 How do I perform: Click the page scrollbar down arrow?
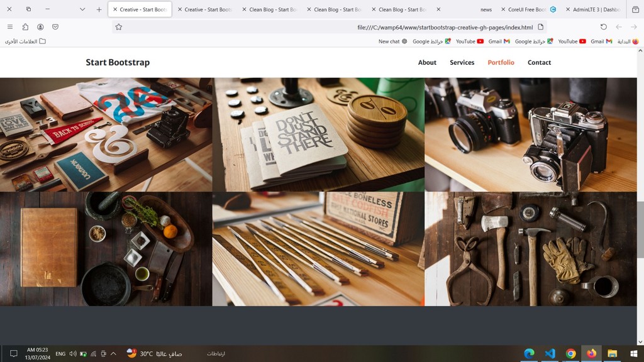click(x=640, y=341)
